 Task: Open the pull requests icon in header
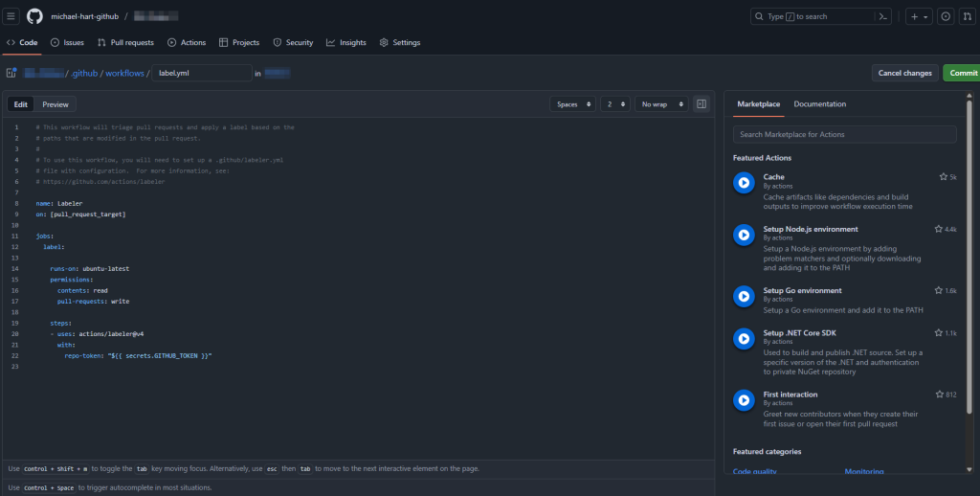(x=968, y=16)
